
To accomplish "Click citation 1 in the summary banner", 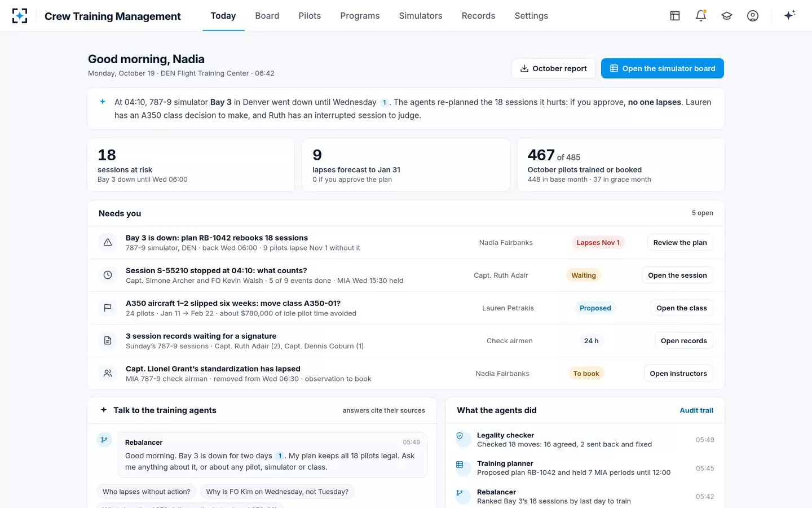I will 385,103.
